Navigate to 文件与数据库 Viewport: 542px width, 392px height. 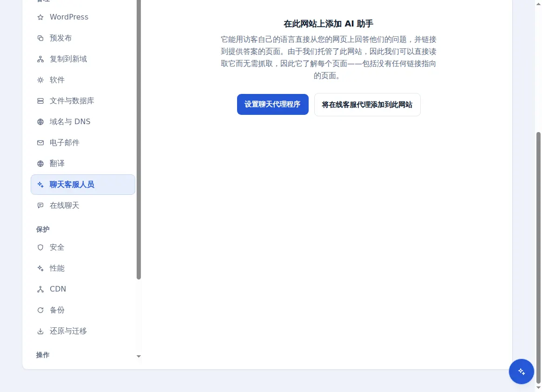coord(83,101)
